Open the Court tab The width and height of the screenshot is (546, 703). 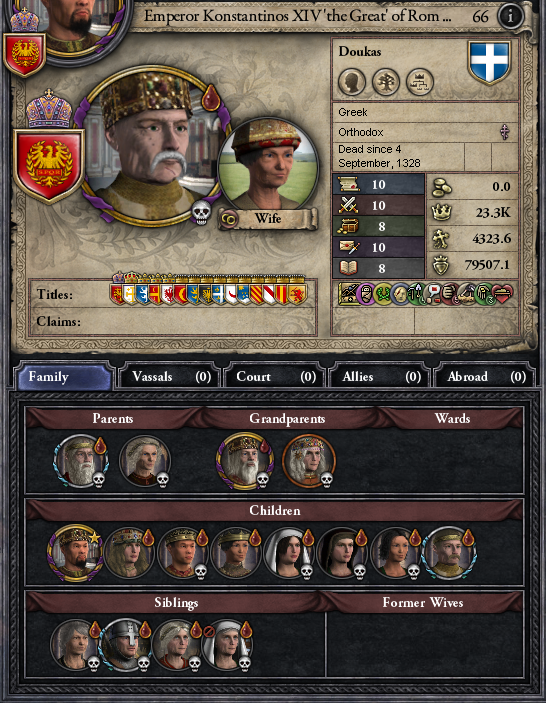tap(275, 377)
